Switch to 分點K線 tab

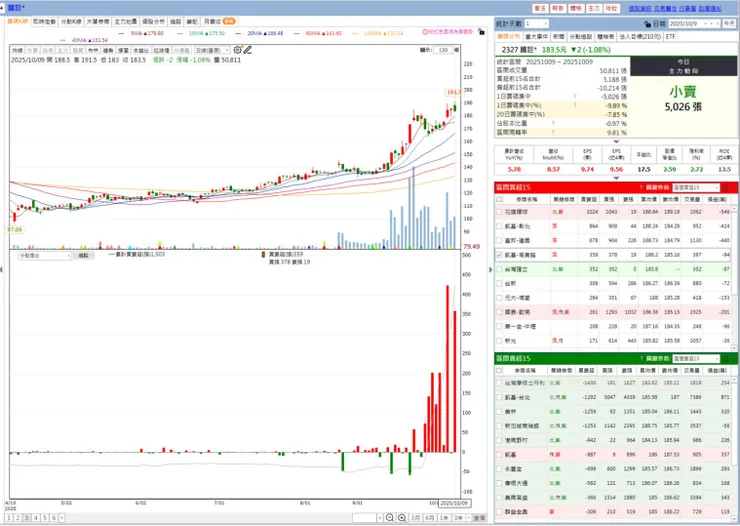point(71,22)
